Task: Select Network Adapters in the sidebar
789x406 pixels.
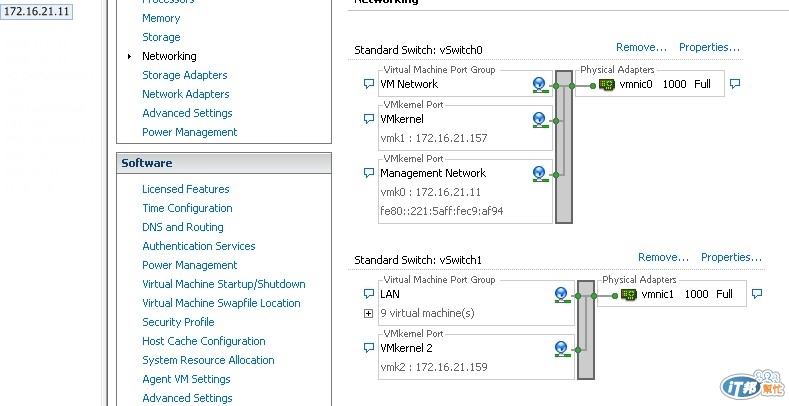Action: point(185,94)
